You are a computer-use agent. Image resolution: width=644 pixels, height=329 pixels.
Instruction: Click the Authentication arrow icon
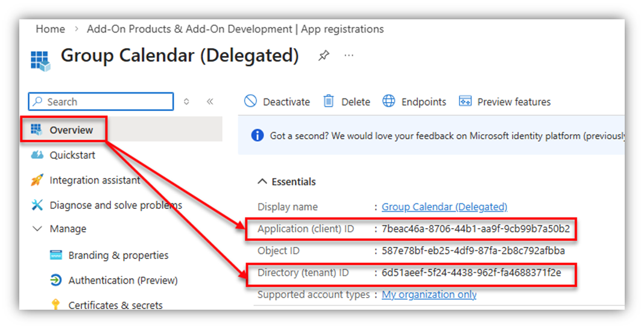(x=56, y=281)
